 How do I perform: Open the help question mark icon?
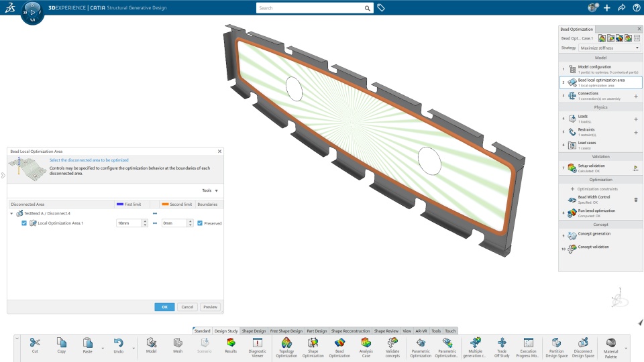coord(636,7)
